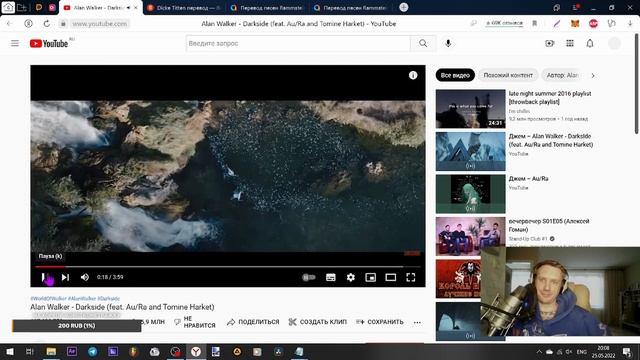Mute the video player volume
640x360 pixels.
(84, 277)
